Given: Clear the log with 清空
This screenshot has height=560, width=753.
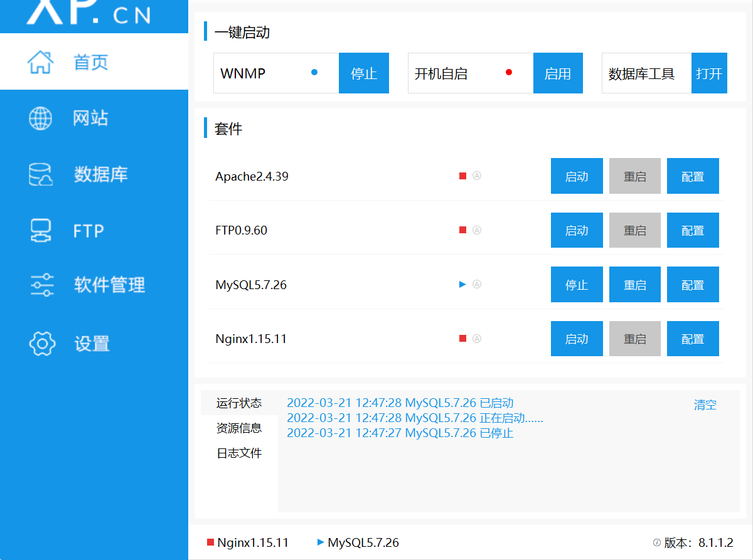Looking at the screenshot, I should 705,404.
